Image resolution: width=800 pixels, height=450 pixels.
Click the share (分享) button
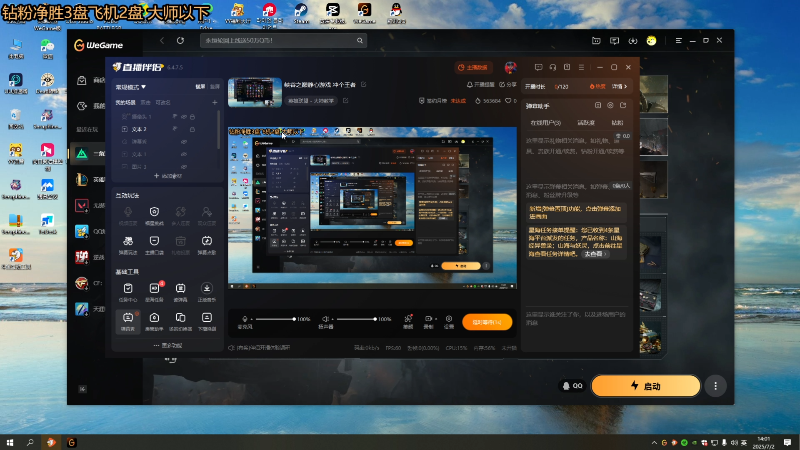pos(508,85)
